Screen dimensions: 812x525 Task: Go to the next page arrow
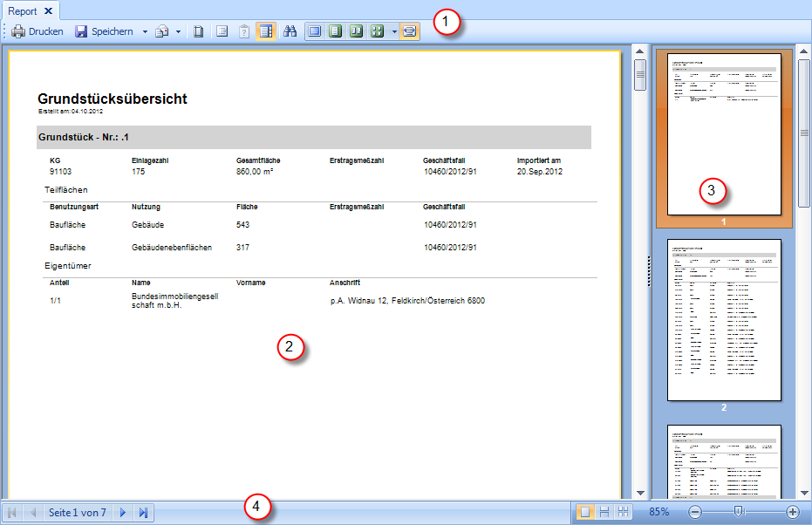pyautogui.click(x=123, y=513)
